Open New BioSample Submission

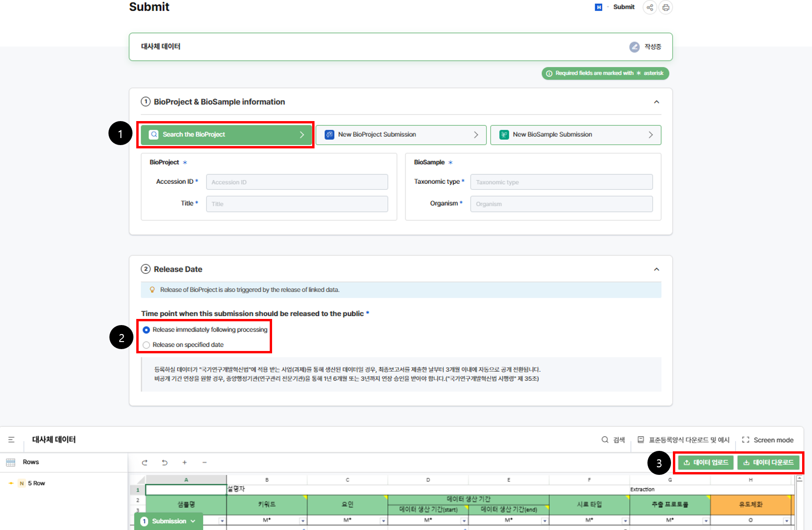click(x=575, y=135)
